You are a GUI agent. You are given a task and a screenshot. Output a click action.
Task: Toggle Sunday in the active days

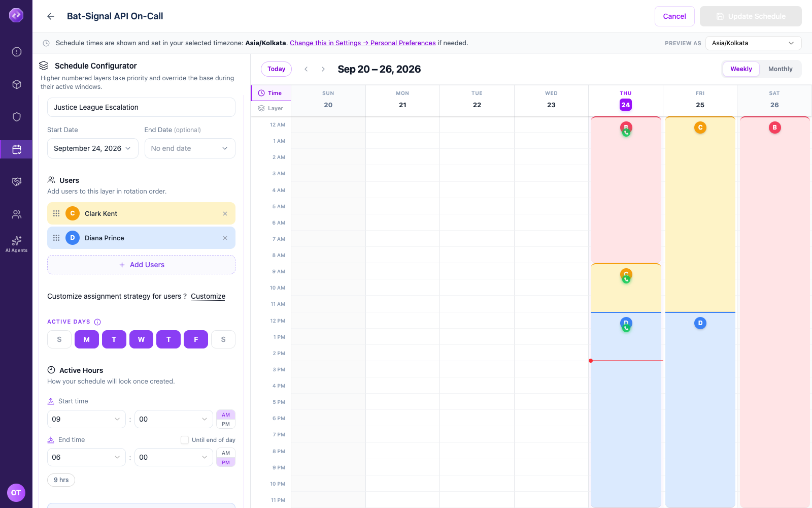[x=59, y=339]
